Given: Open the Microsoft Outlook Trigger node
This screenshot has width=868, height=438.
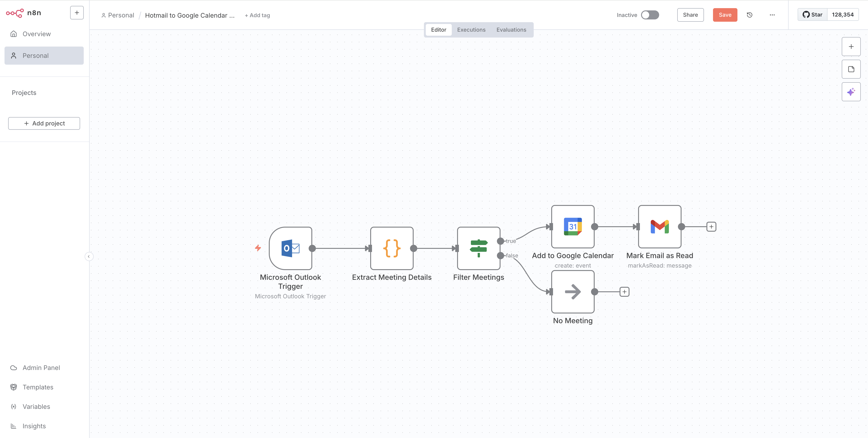Looking at the screenshot, I should [290, 248].
